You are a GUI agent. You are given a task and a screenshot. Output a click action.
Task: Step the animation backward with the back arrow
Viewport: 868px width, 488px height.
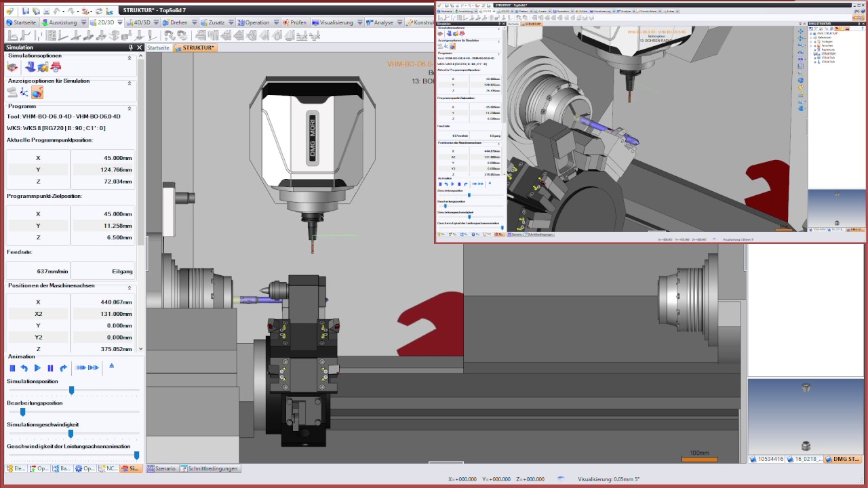click(24, 368)
